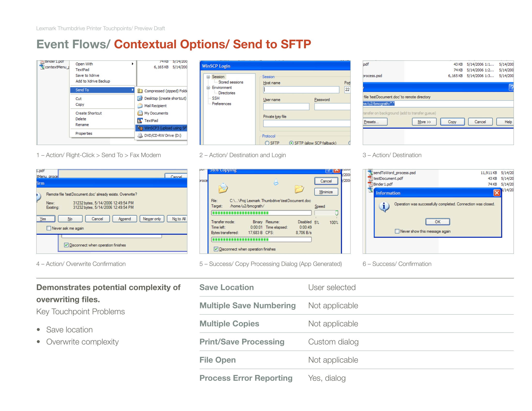Click Cancel next to the Help button
The width and height of the screenshot is (532, 411).
pyautogui.click(x=480, y=122)
